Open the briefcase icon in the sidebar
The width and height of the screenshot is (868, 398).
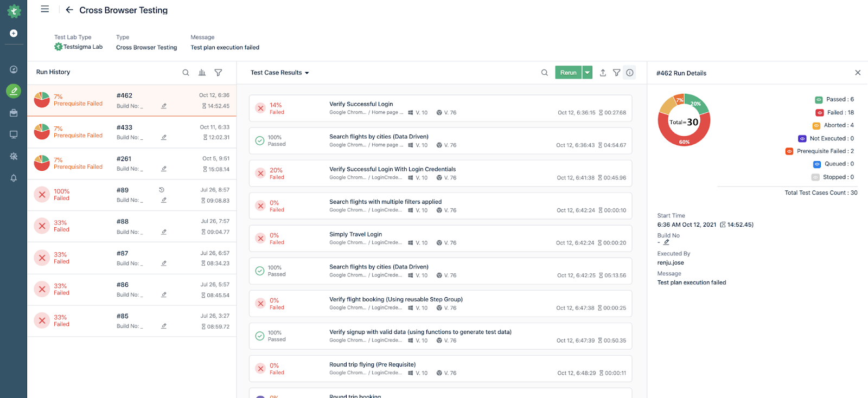tap(14, 113)
